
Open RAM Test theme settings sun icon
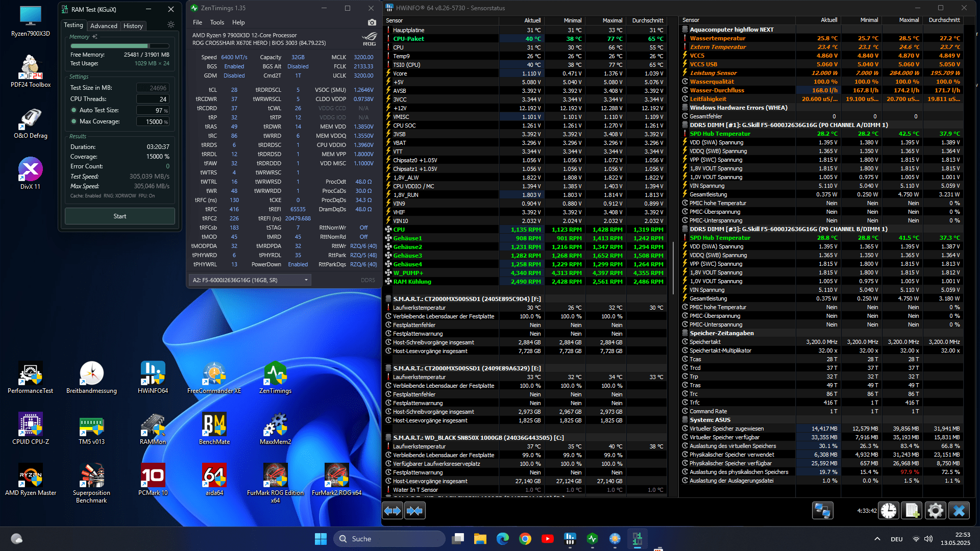[x=171, y=24]
